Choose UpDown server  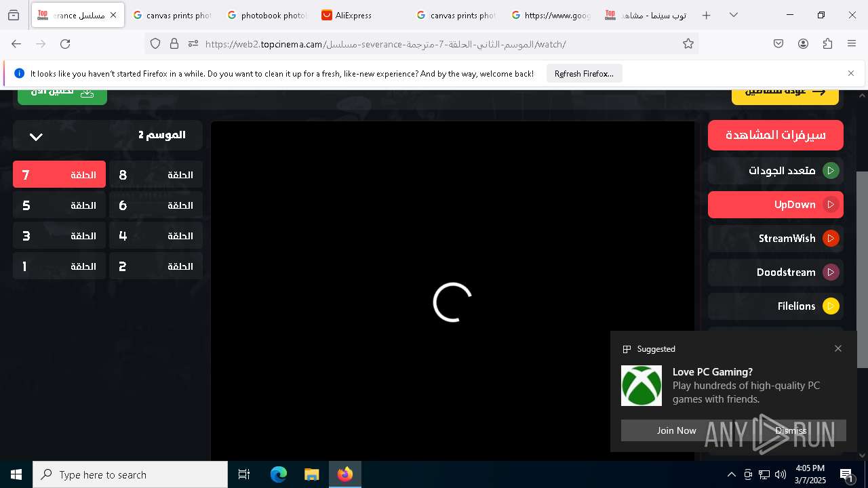coord(776,205)
